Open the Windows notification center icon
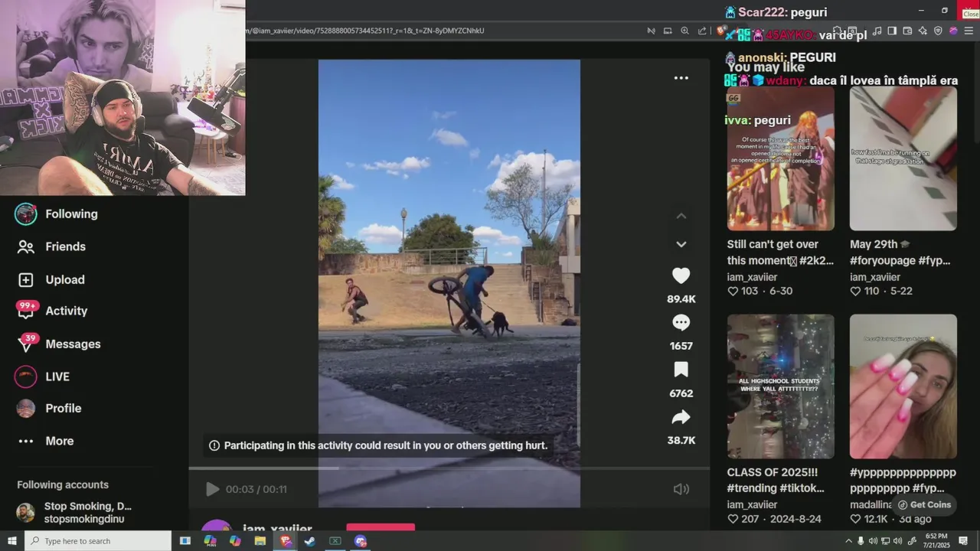Image resolution: width=980 pixels, height=551 pixels. click(x=963, y=541)
